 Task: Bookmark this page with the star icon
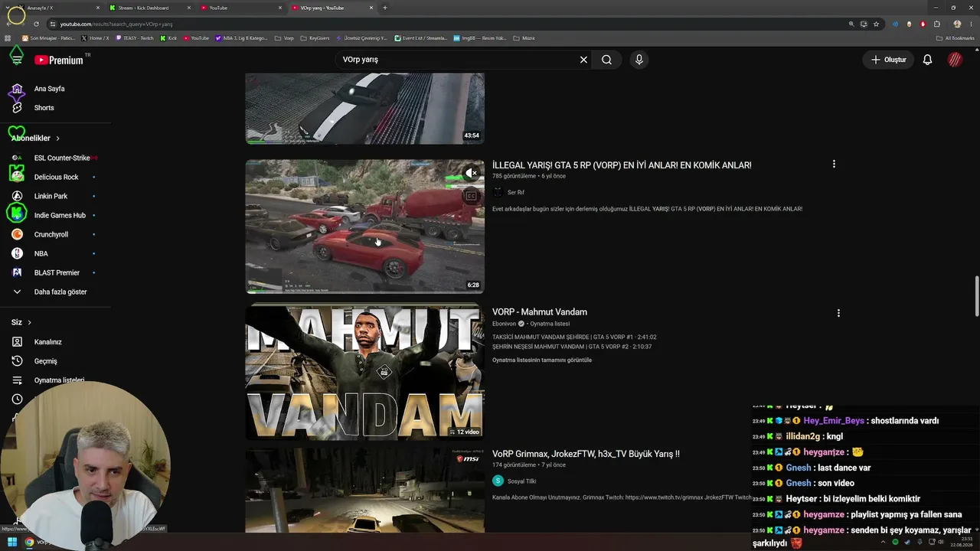[x=877, y=24]
